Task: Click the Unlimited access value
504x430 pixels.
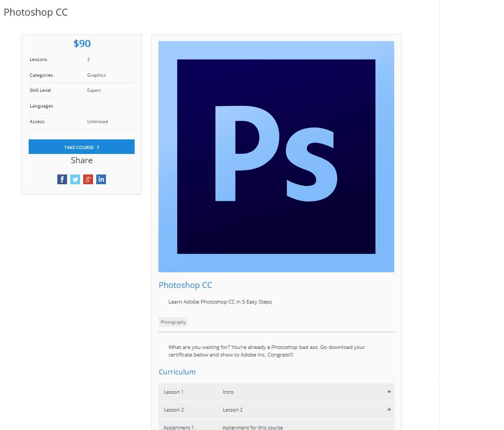Action: point(97,122)
